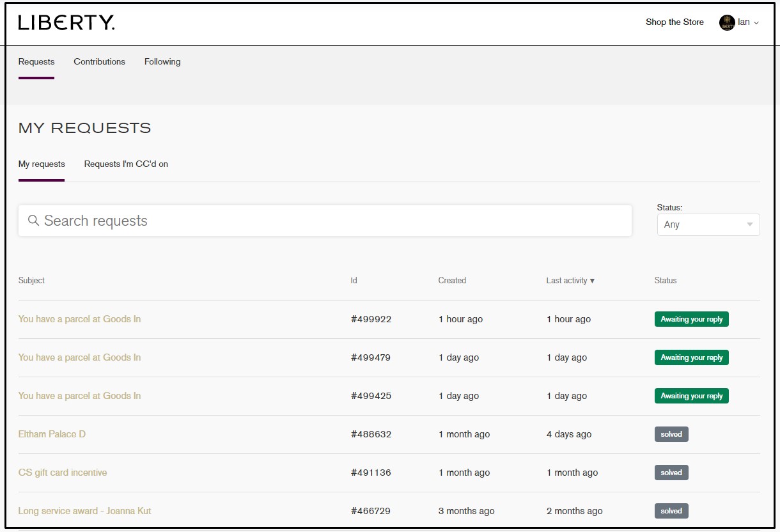
Task: Open request #499425 parcel at Goods In
Action: (x=79, y=396)
